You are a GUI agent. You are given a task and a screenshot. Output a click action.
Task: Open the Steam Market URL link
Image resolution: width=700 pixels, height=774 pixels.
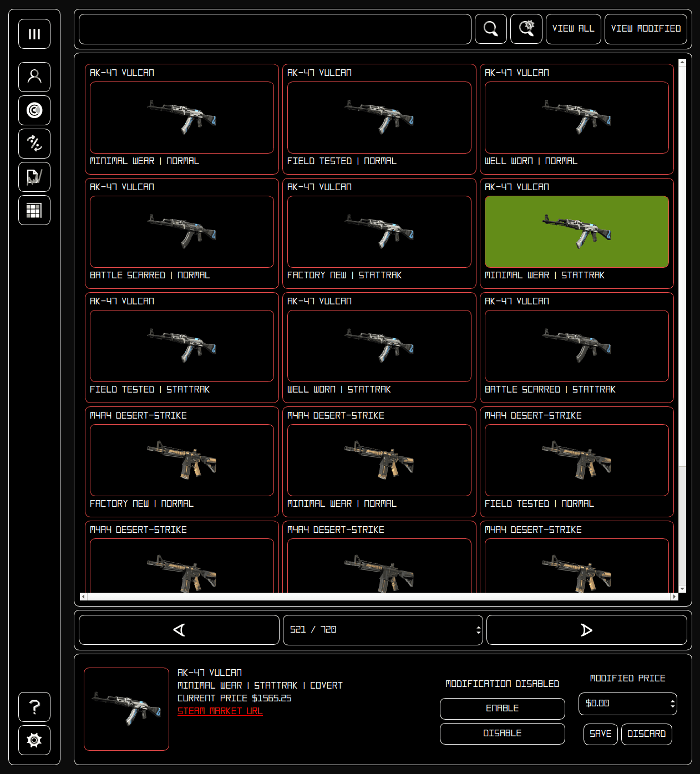[x=220, y=711]
